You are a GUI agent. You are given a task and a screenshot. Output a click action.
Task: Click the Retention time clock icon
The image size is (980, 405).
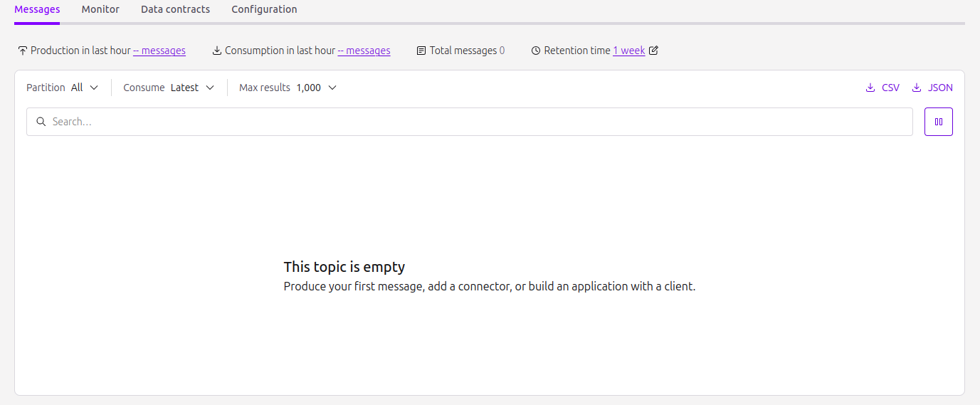coord(536,51)
